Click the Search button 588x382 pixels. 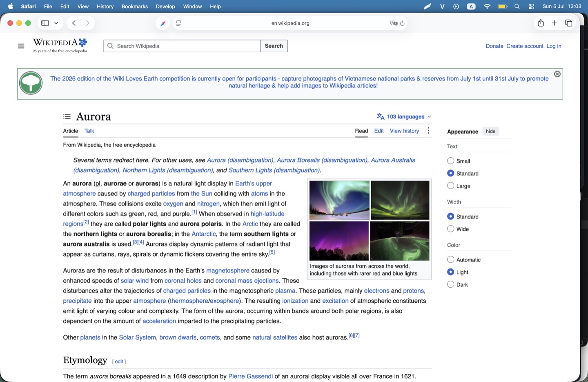(x=274, y=46)
